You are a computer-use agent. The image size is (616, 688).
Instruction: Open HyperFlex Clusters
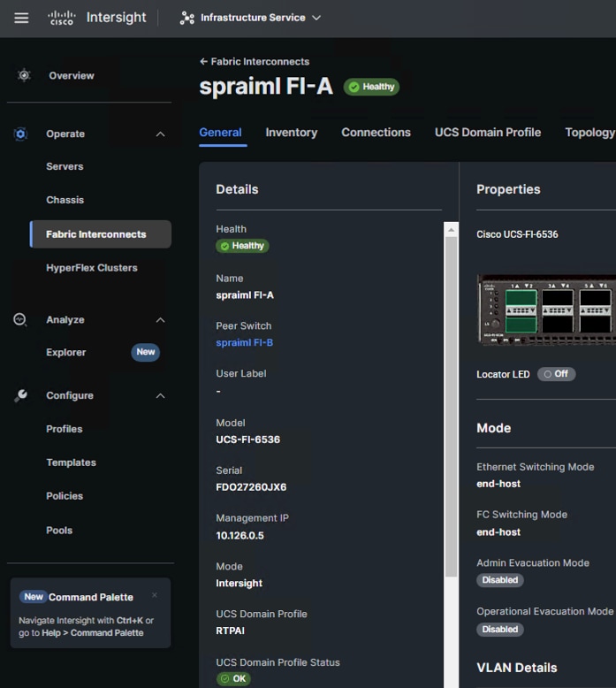click(92, 268)
